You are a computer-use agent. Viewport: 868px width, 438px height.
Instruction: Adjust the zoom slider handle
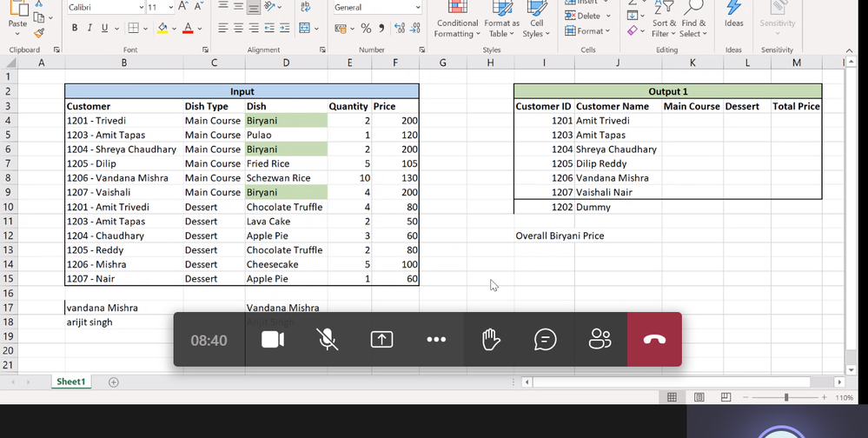coord(786,397)
